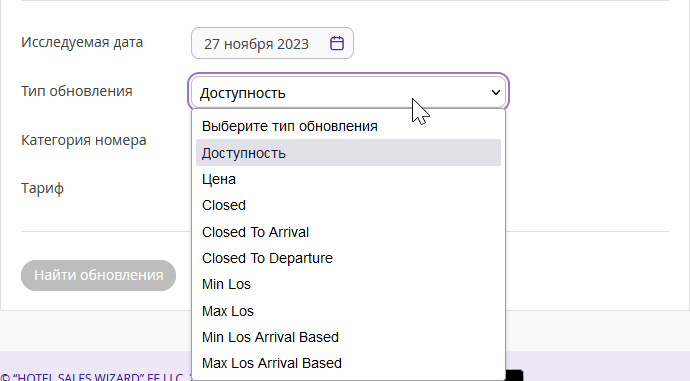Choose 'Max Los' option
Screen dimensions: 690x381
pos(348,311)
